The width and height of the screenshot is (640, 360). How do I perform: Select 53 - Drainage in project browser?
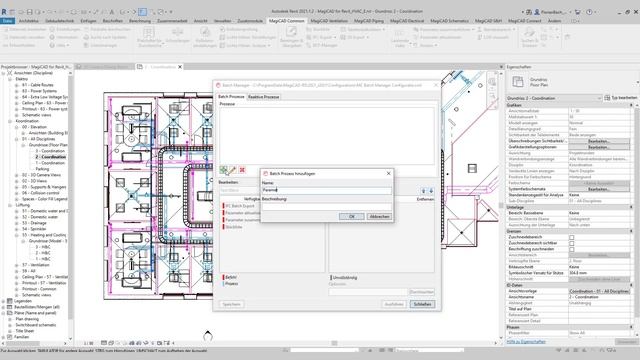pyautogui.click(x=34, y=223)
